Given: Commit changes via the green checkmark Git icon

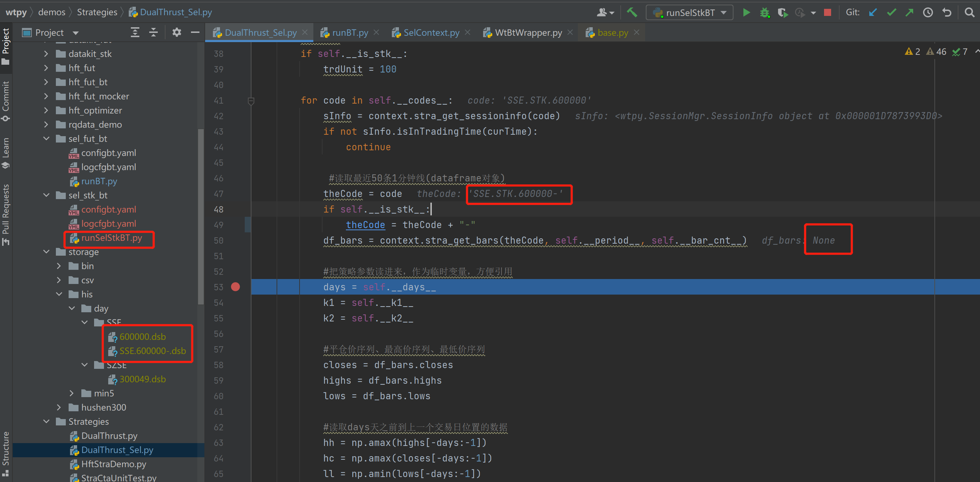Looking at the screenshot, I should click(891, 12).
